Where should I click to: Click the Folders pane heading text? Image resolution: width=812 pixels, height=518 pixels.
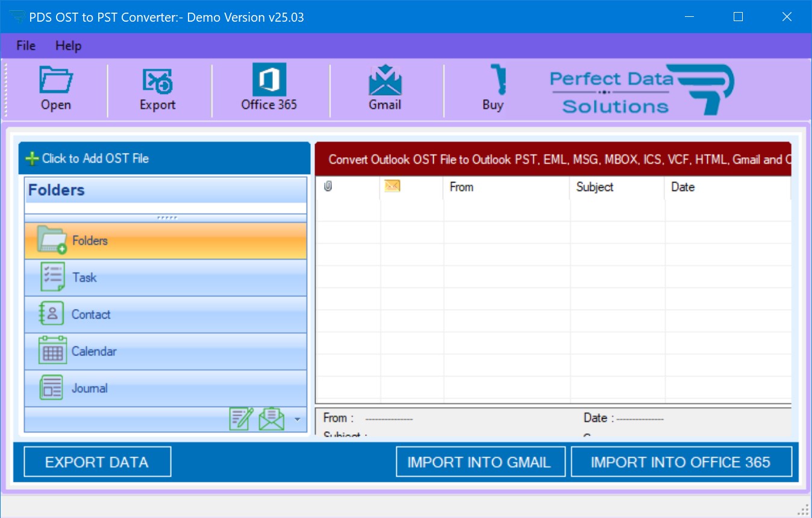click(57, 190)
